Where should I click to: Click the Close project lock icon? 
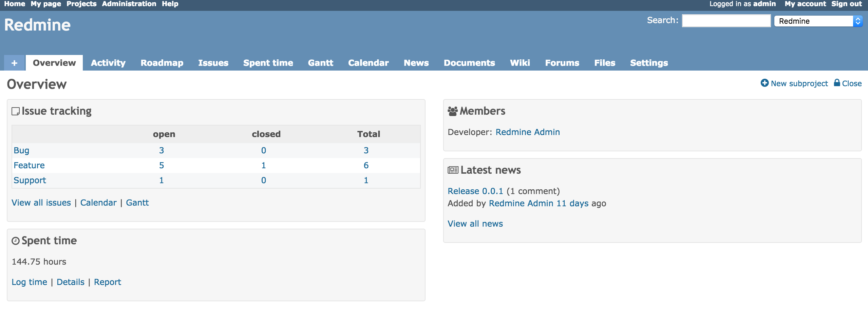[837, 83]
